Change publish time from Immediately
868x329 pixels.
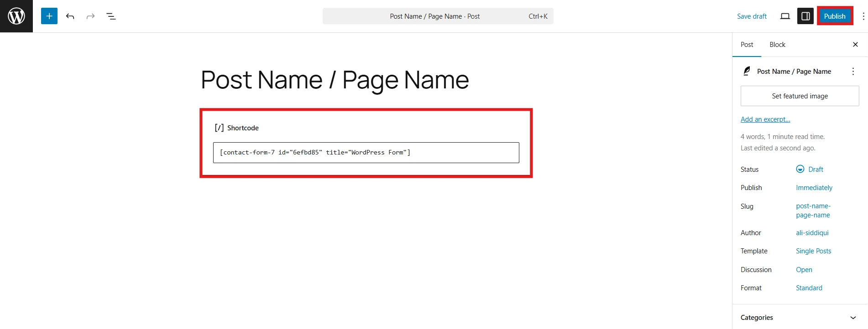point(814,188)
